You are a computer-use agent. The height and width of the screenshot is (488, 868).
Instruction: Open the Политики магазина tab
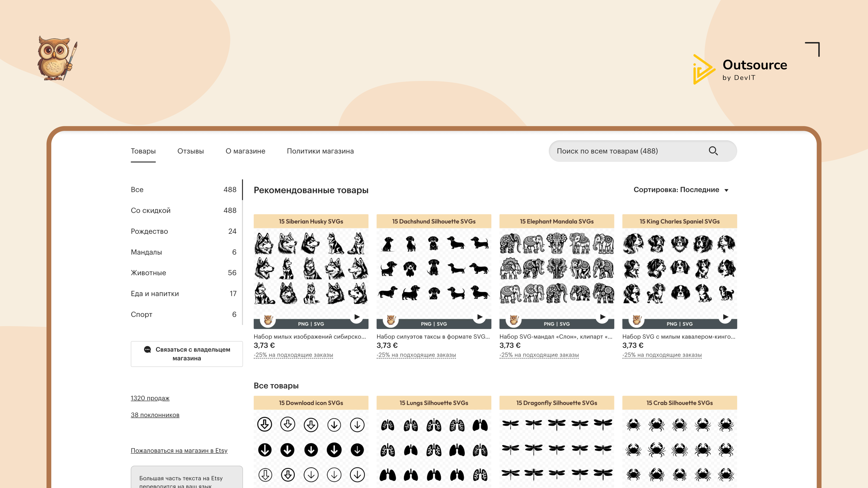click(320, 151)
